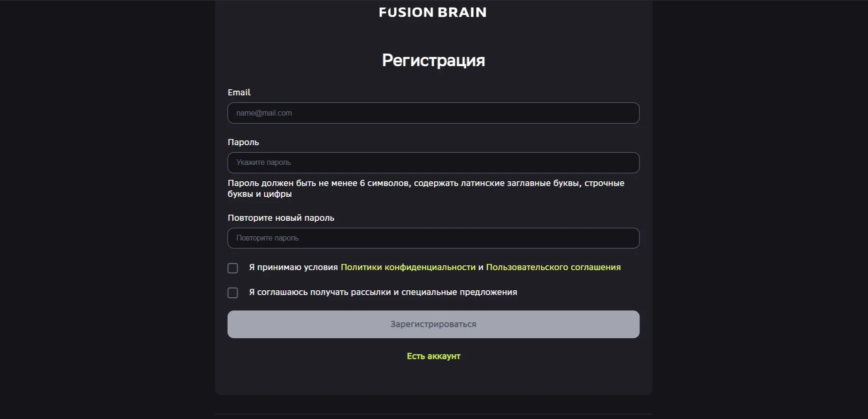
Task: Click the divider line below the form card
Action: [x=433, y=414]
